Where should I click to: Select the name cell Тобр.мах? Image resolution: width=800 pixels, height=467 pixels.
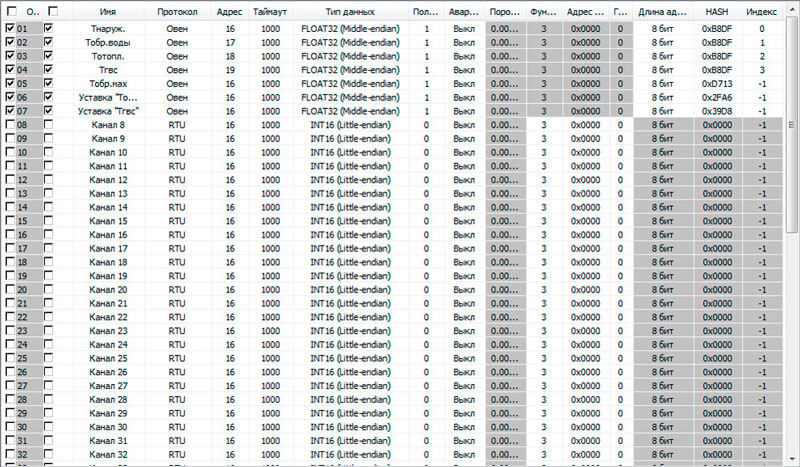(x=108, y=84)
